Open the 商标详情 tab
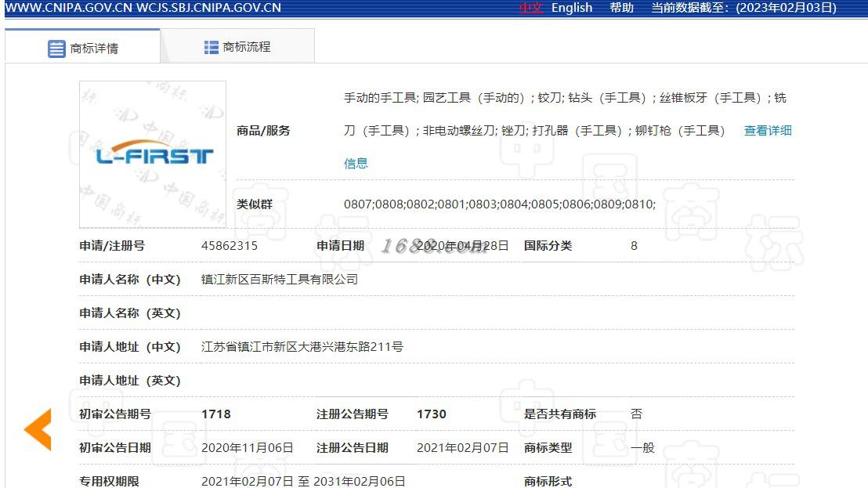868x488 pixels. coord(82,48)
